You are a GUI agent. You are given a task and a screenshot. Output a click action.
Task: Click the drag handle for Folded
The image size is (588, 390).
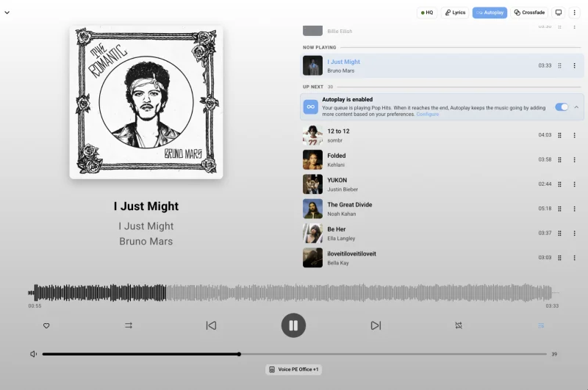click(x=559, y=160)
